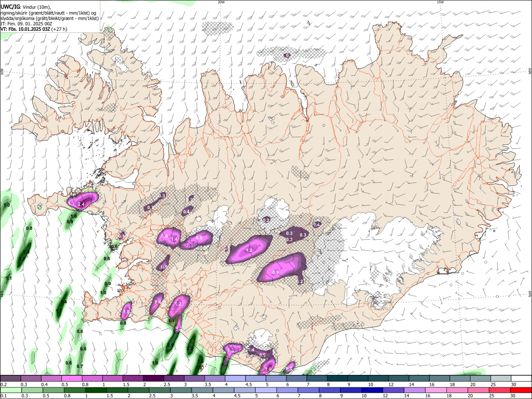Click the pale green 0.1 swatch in rain scale

point(11,390)
